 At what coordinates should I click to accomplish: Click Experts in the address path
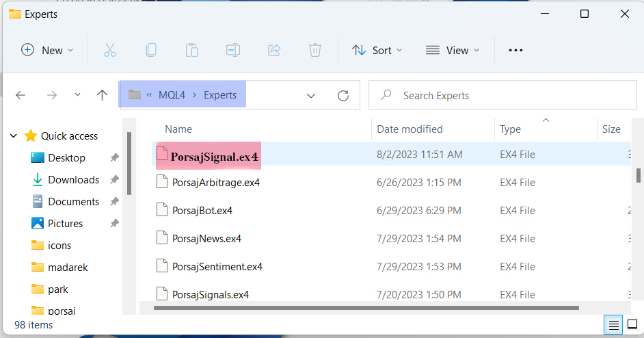click(x=220, y=95)
